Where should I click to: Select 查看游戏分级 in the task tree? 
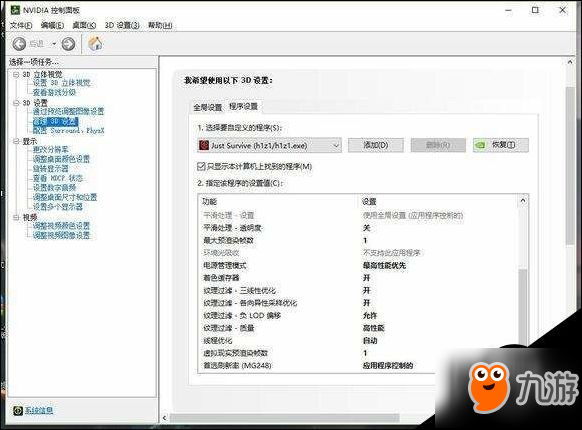coord(54,92)
